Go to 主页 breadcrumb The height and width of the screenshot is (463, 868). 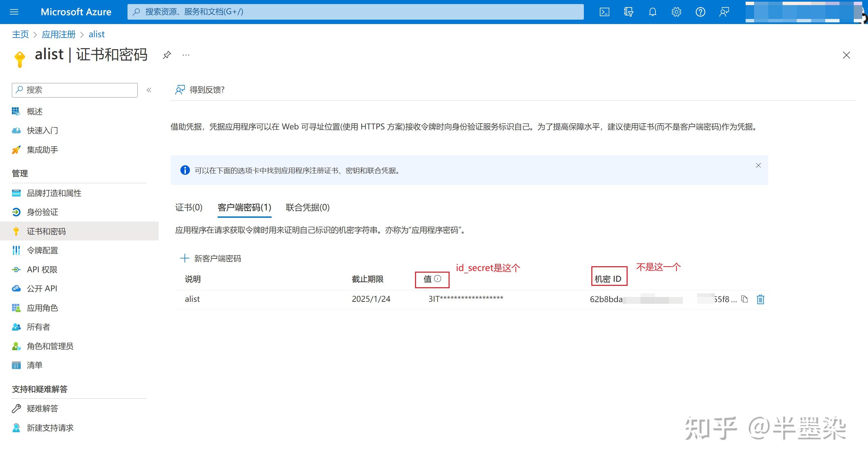[20, 34]
